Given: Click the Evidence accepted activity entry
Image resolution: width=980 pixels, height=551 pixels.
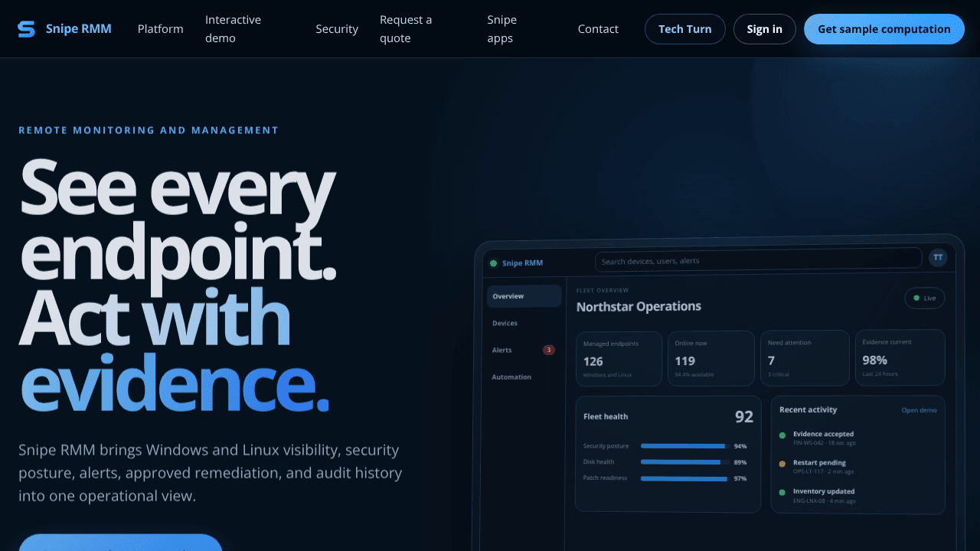Looking at the screenshot, I should pos(857,438).
